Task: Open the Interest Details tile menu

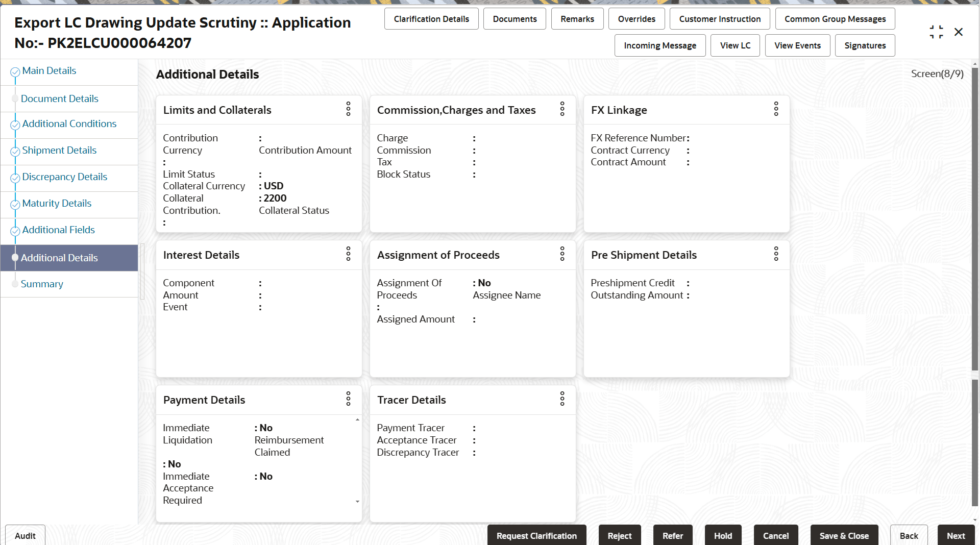Action: (348, 254)
